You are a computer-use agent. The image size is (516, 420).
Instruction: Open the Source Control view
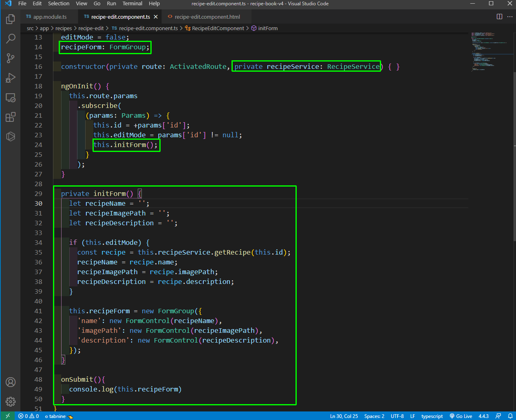[11, 58]
